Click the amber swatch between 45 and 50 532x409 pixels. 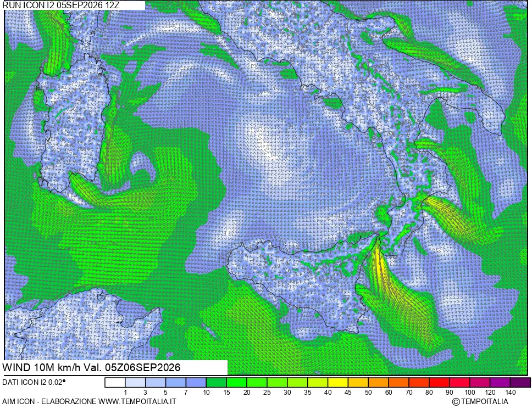coord(358,383)
